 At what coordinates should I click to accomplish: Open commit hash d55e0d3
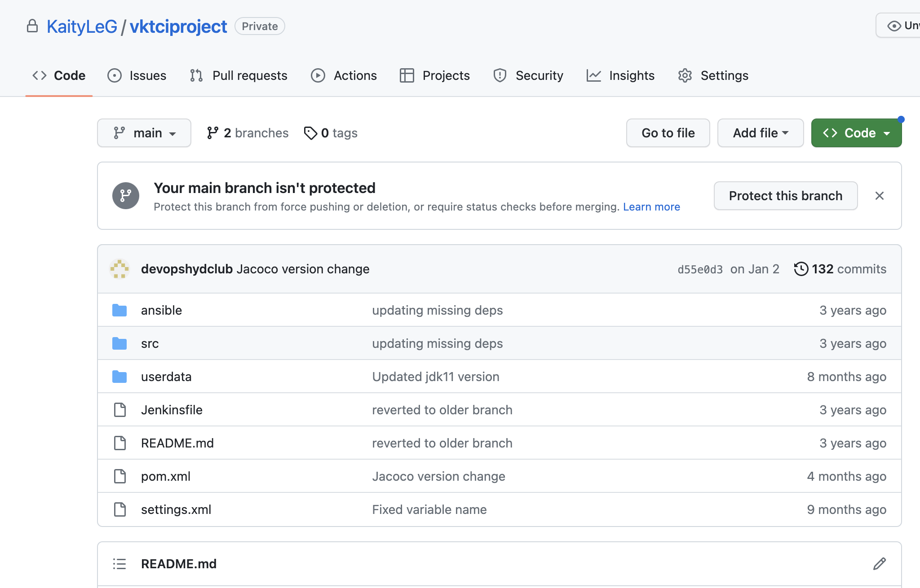[x=700, y=269]
